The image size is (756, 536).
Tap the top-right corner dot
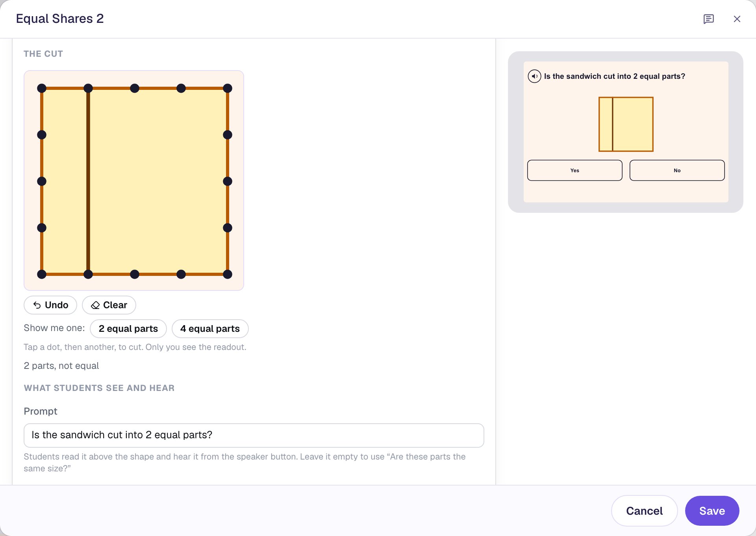click(228, 88)
